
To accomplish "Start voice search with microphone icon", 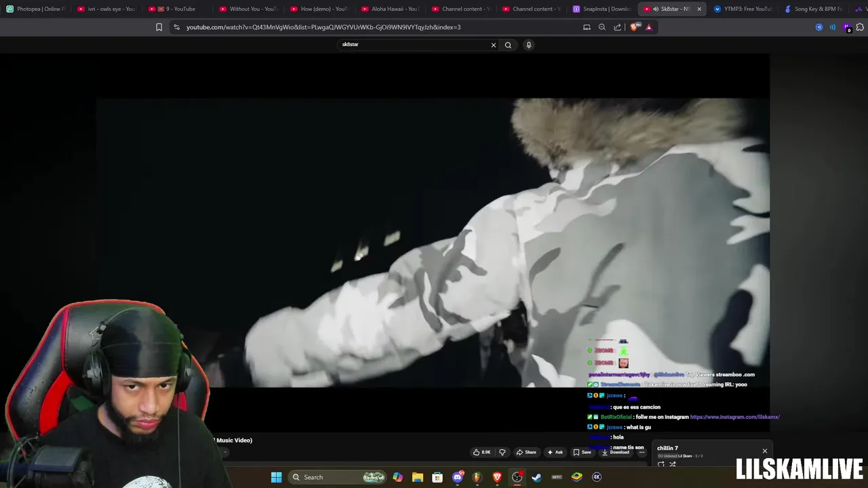I will coord(529,45).
